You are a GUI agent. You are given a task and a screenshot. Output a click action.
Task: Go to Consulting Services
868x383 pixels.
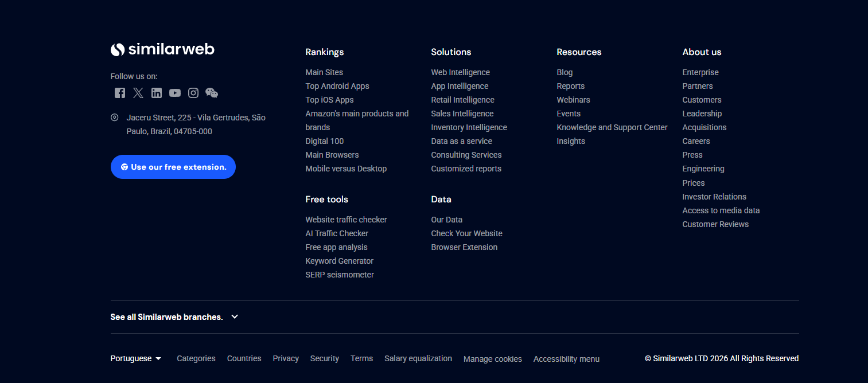click(466, 155)
